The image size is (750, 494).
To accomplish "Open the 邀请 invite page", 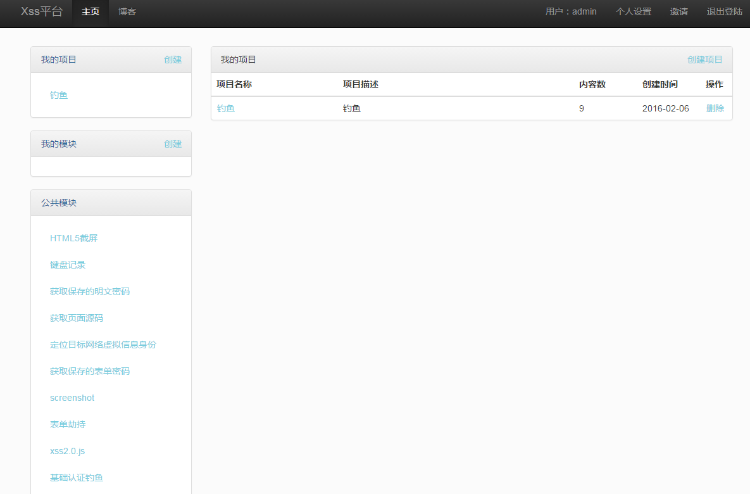I will (x=679, y=12).
